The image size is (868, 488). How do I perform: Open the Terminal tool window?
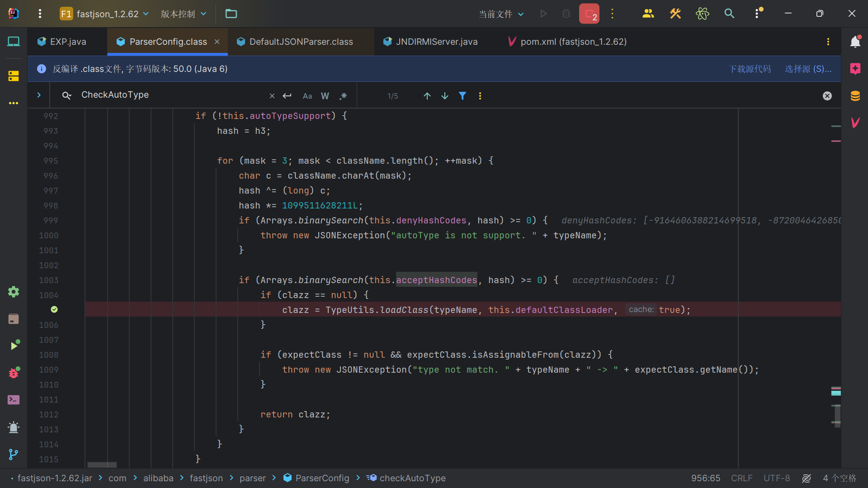[14, 400]
